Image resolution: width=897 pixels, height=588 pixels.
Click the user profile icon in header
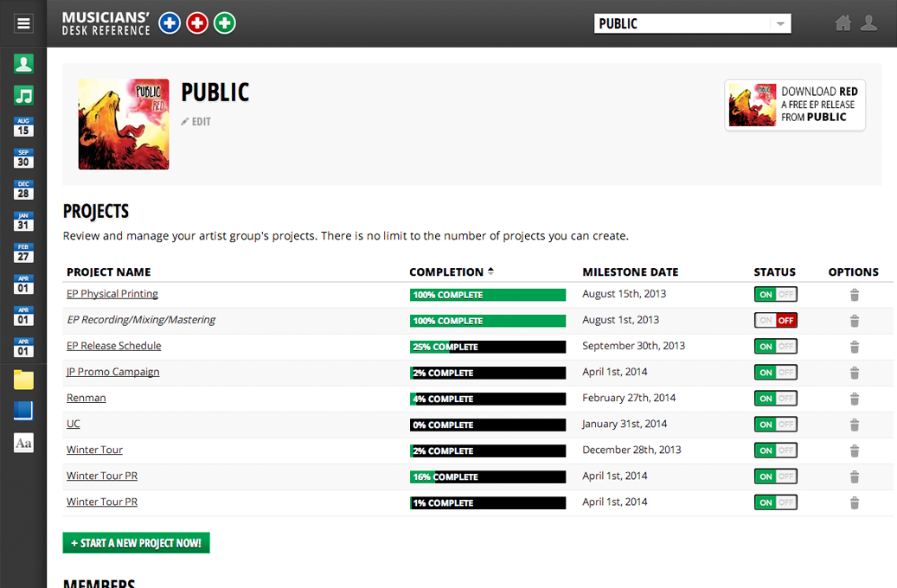point(869,23)
